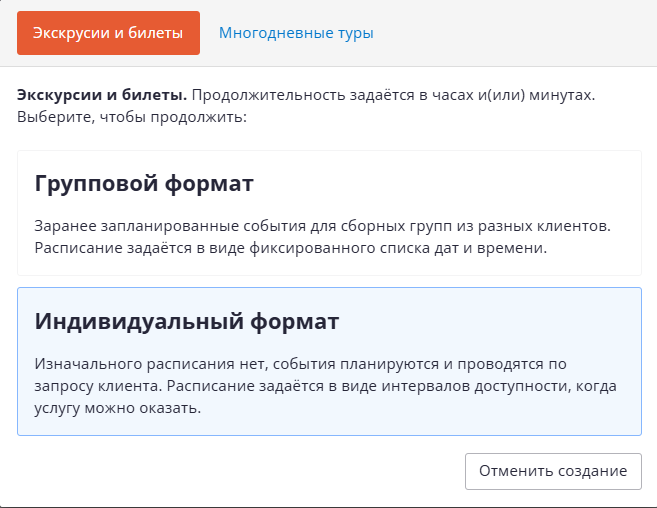
Task: Select the Экскурсии и билеты tab
Action: point(108,33)
